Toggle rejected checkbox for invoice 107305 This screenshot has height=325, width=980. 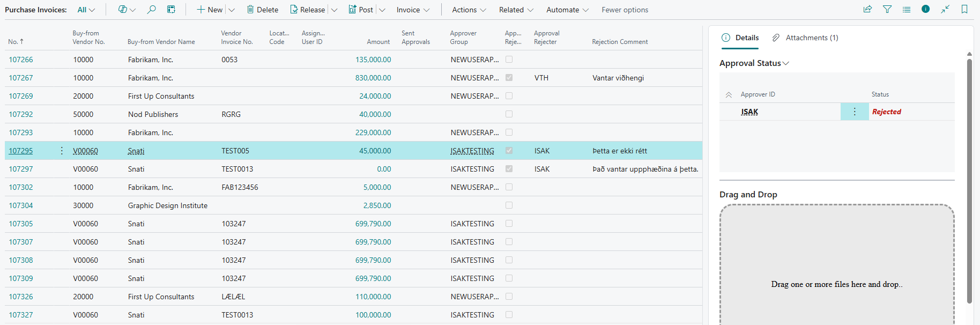pyautogui.click(x=509, y=224)
